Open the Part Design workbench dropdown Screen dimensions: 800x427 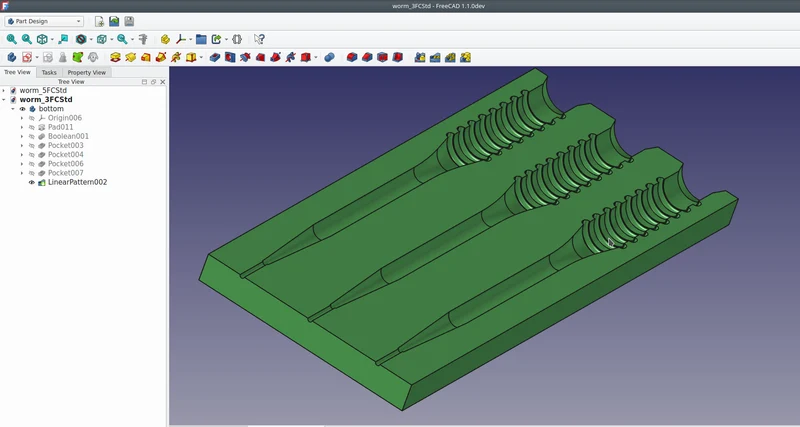[x=44, y=21]
